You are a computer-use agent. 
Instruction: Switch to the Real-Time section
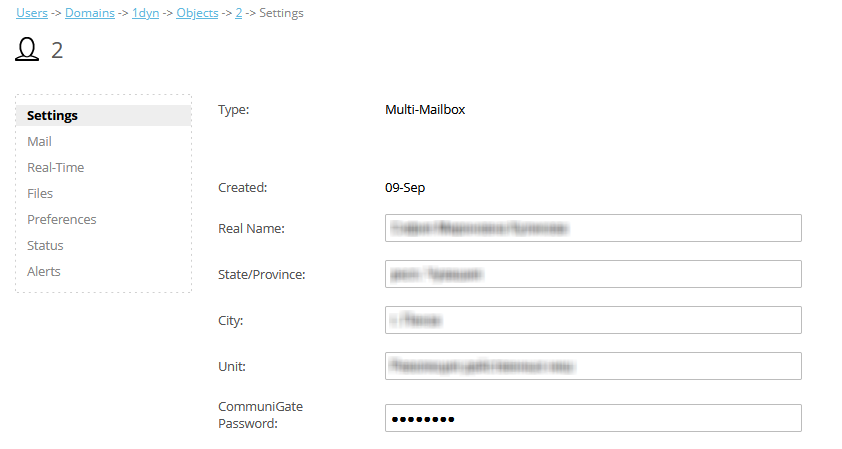click(x=56, y=167)
